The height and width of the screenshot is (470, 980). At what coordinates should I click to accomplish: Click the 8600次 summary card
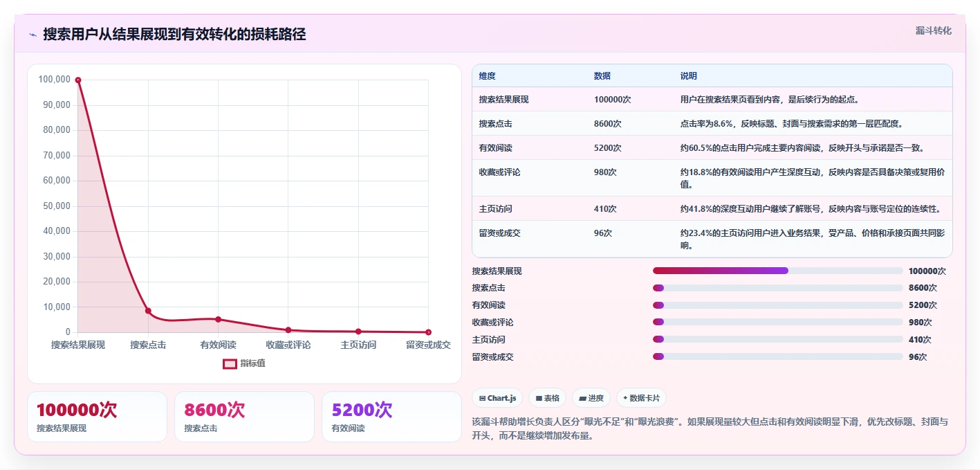click(244, 417)
